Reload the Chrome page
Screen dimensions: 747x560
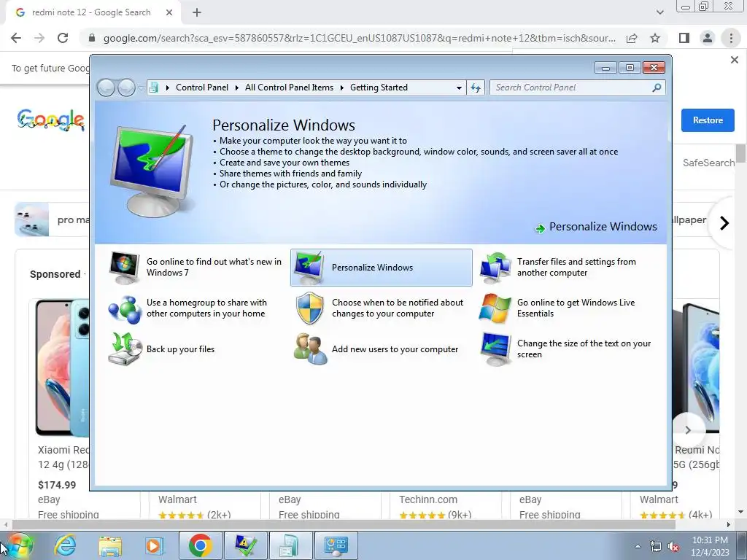tap(63, 38)
